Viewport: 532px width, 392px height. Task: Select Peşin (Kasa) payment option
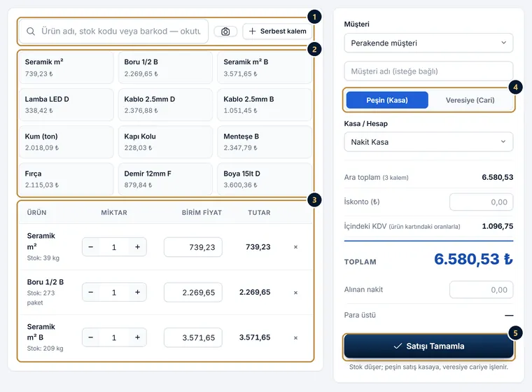pyautogui.click(x=387, y=100)
